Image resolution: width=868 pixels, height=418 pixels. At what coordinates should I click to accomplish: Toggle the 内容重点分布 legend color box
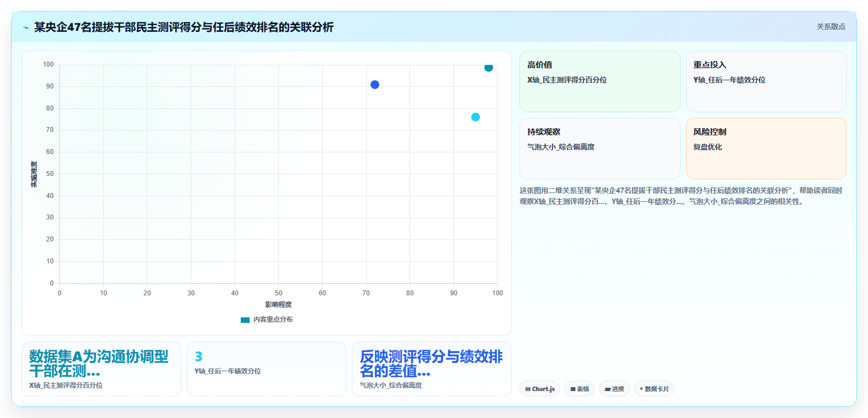(245, 320)
